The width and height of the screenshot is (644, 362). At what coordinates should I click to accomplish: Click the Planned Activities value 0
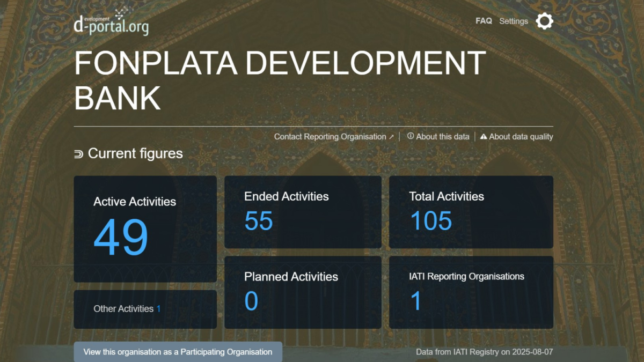[251, 301]
